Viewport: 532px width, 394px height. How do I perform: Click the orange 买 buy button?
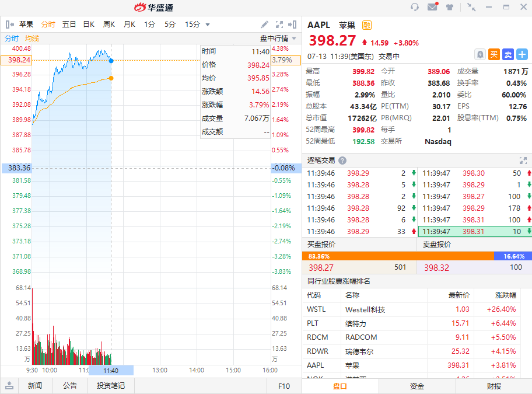pos(494,54)
